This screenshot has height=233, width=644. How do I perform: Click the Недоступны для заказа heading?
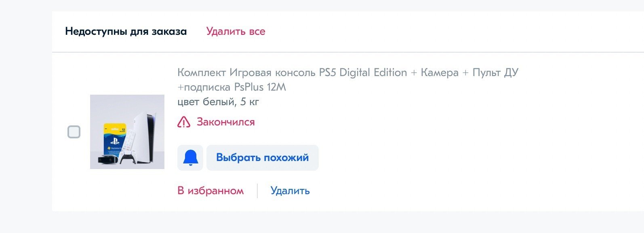click(126, 32)
